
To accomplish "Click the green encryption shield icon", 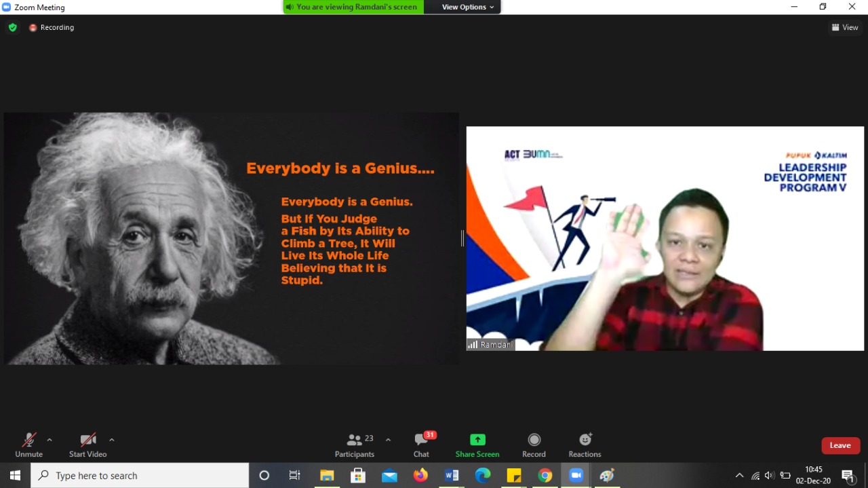I will (12, 28).
